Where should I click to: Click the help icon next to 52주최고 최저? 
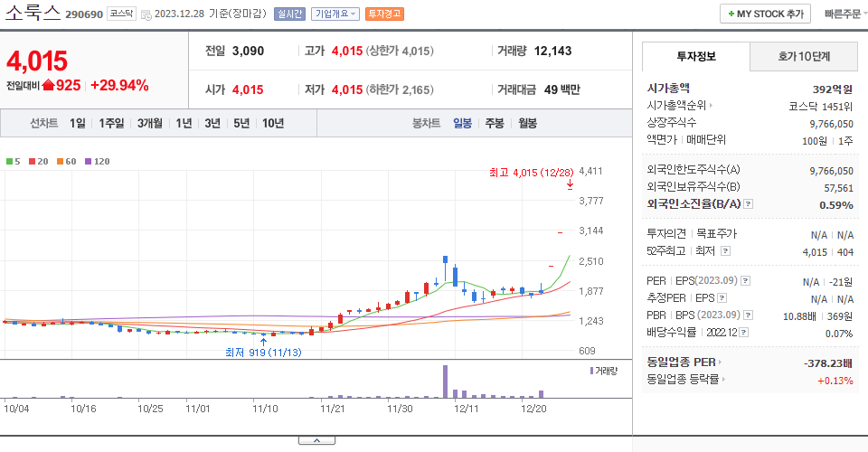(725, 251)
